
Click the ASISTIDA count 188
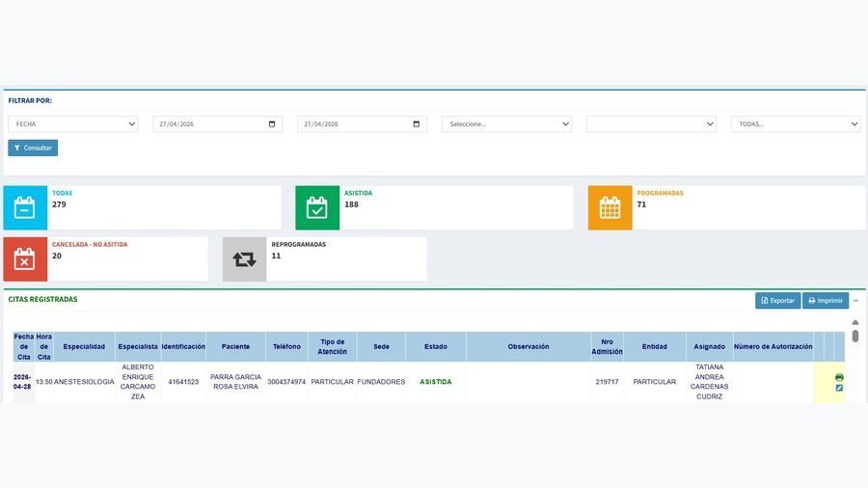tap(351, 204)
